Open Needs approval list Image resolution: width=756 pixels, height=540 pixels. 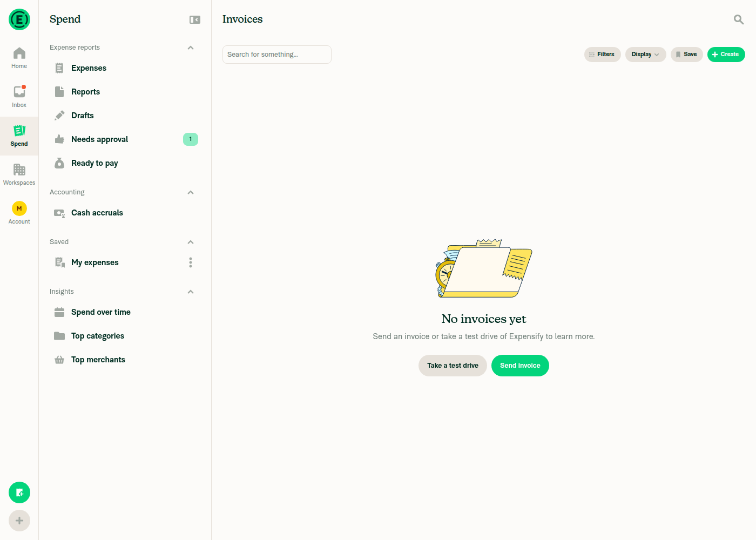(x=125, y=139)
